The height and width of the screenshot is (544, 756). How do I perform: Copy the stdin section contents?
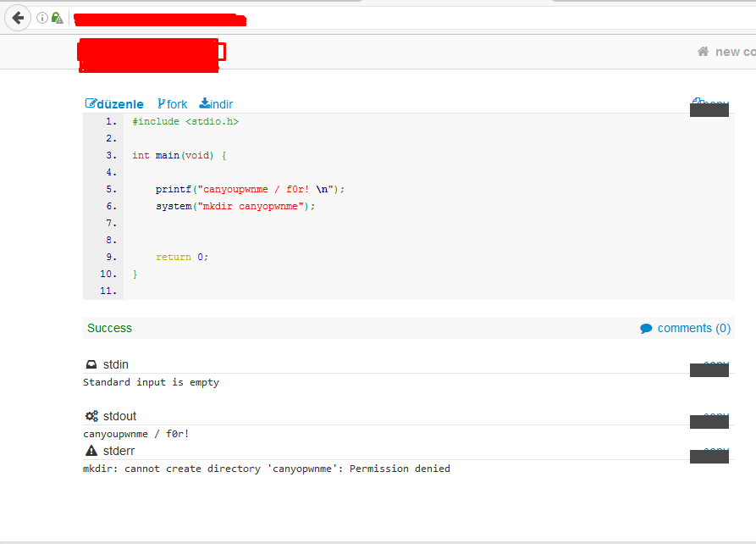[709, 367]
